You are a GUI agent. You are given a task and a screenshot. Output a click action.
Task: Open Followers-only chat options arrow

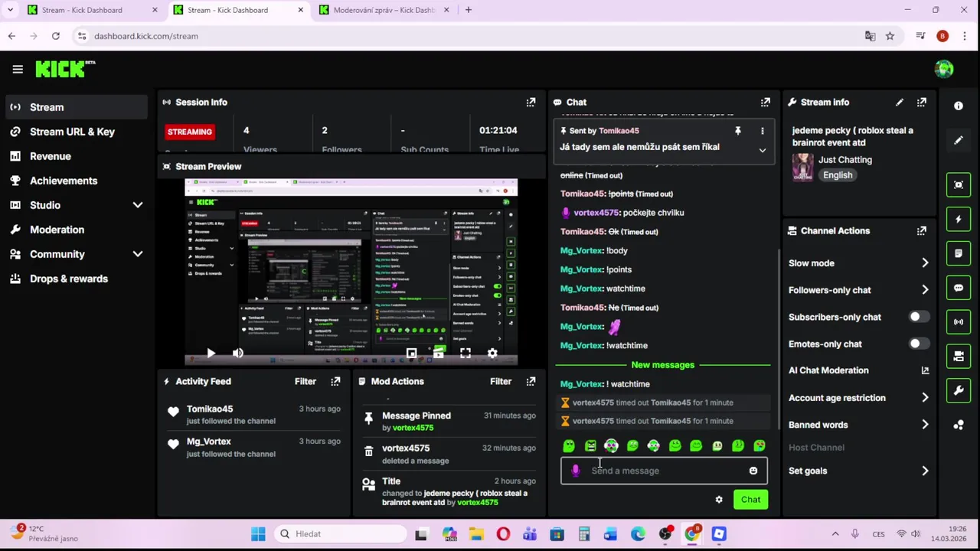tap(925, 290)
